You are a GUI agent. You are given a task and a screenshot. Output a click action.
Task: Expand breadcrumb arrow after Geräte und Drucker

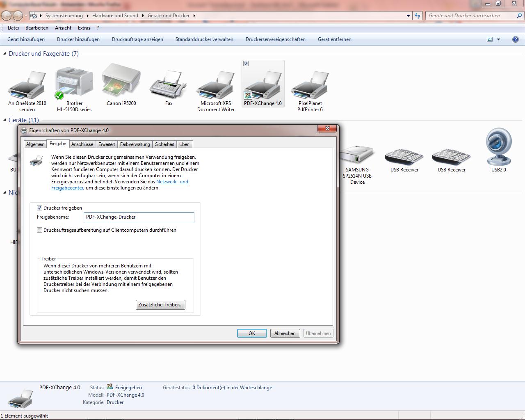click(194, 16)
